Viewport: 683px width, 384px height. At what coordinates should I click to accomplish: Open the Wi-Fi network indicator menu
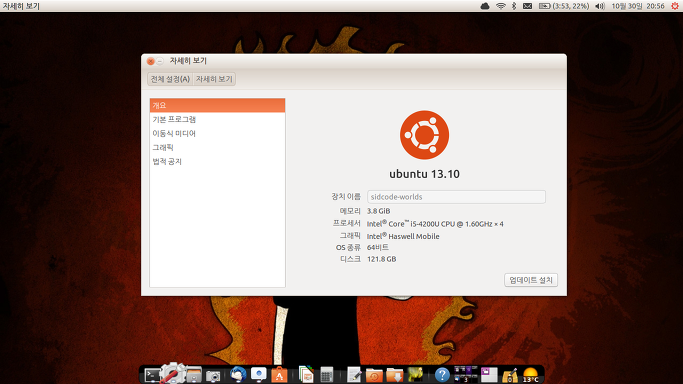[x=501, y=6]
